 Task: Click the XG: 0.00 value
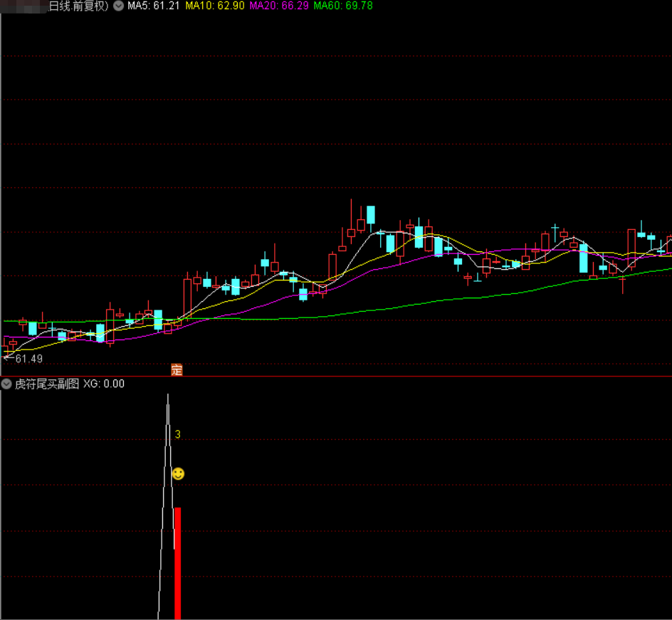104,384
